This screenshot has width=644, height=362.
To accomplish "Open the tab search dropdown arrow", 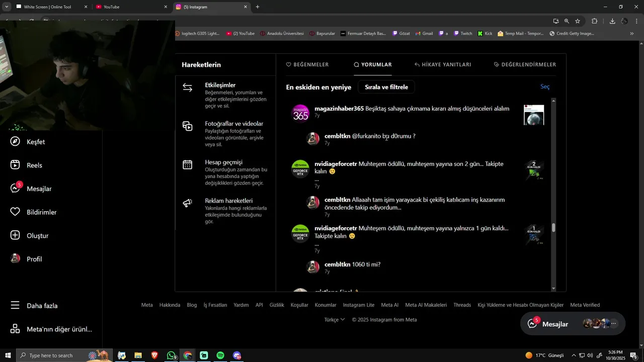I will pyautogui.click(x=7, y=7).
